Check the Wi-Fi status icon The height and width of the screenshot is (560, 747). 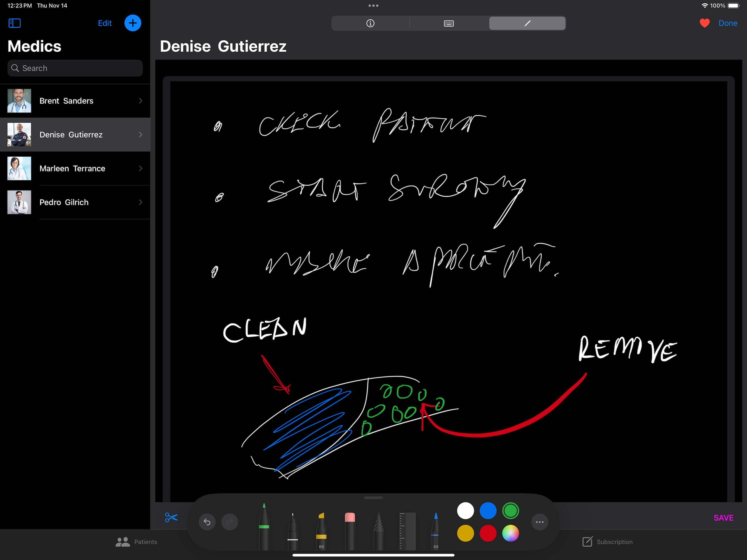click(x=705, y=6)
